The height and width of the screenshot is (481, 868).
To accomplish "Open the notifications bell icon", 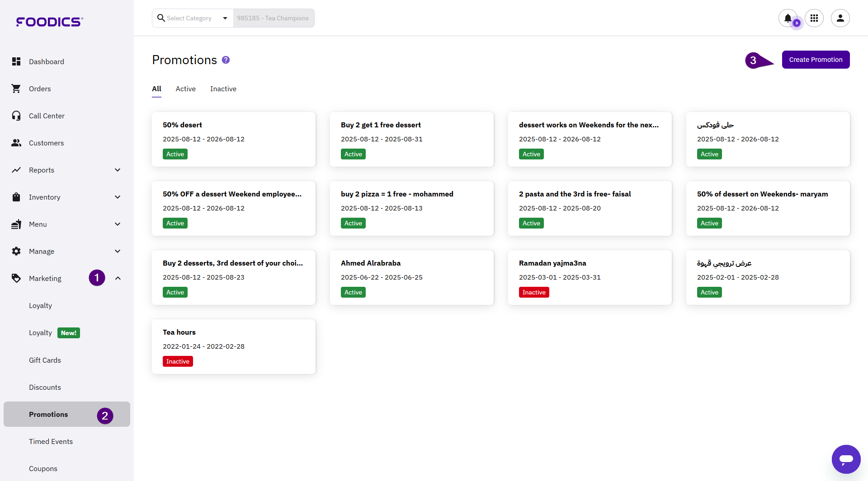I will click(x=788, y=18).
